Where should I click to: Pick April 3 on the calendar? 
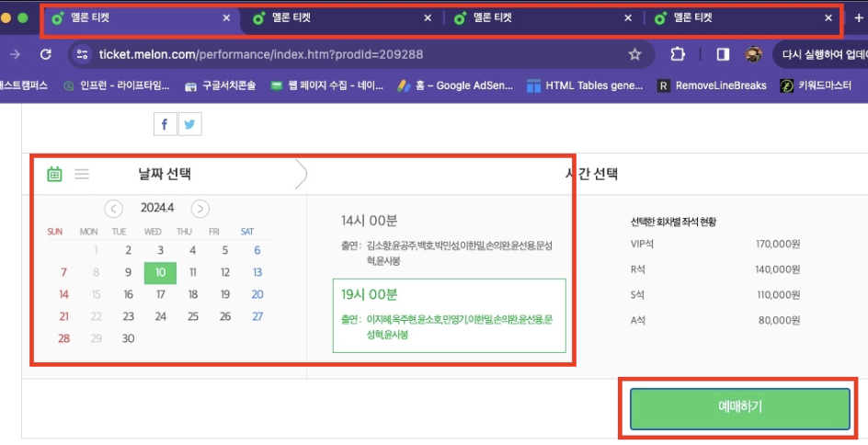[161, 250]
